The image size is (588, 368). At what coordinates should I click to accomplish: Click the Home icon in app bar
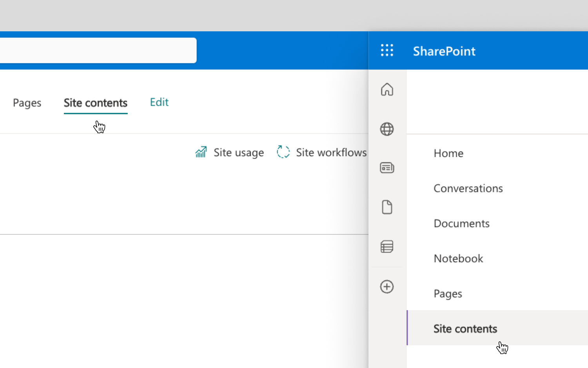(x=387, y=89)
